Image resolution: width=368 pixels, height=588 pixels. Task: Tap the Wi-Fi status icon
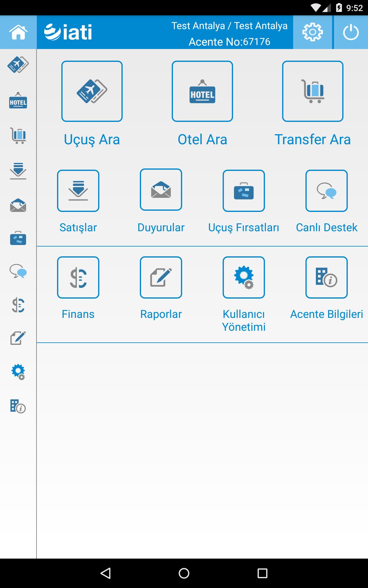pos(316,8)
